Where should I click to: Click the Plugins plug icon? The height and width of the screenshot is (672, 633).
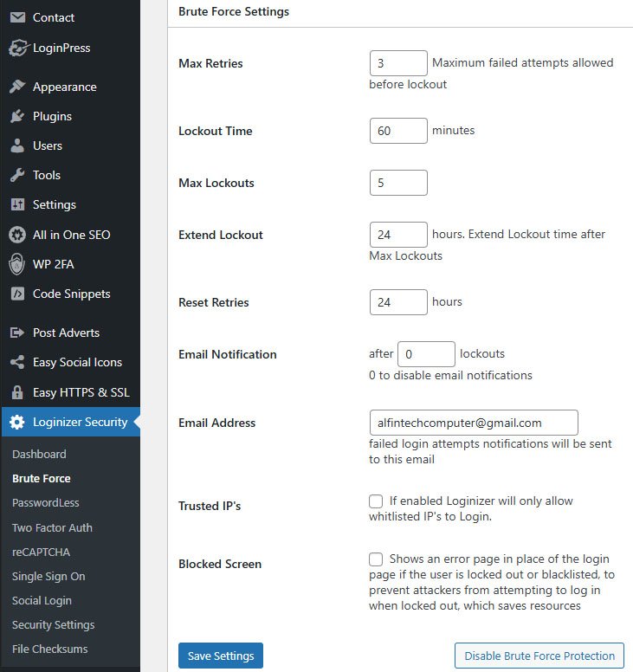pos(17,116)
